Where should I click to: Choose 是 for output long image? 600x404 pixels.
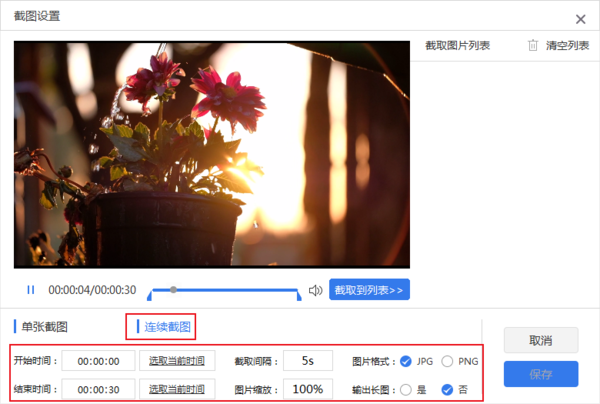click(x=406, y=389)
